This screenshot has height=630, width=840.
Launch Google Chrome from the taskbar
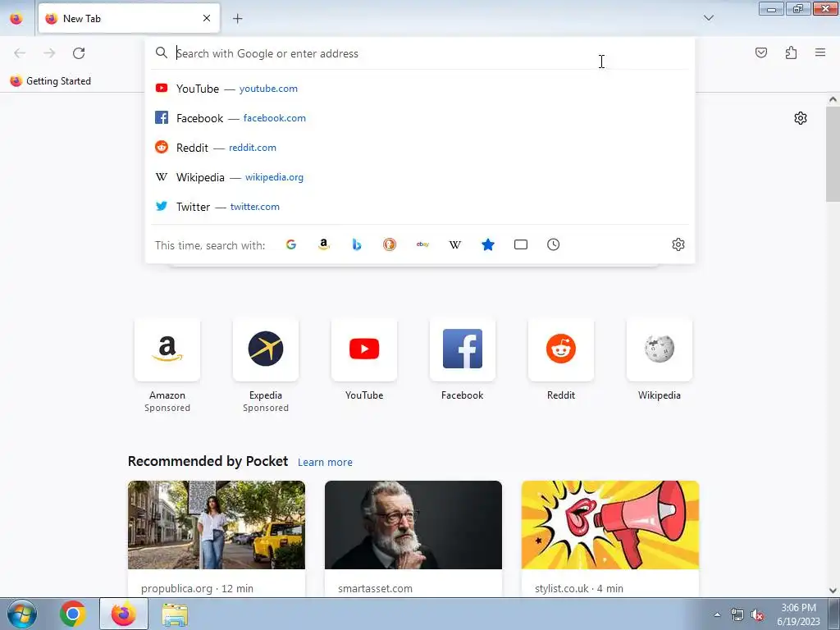point(73,614)
